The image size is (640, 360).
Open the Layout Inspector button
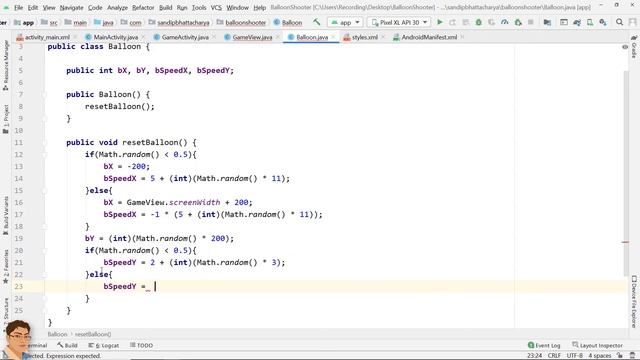point(598,345)
